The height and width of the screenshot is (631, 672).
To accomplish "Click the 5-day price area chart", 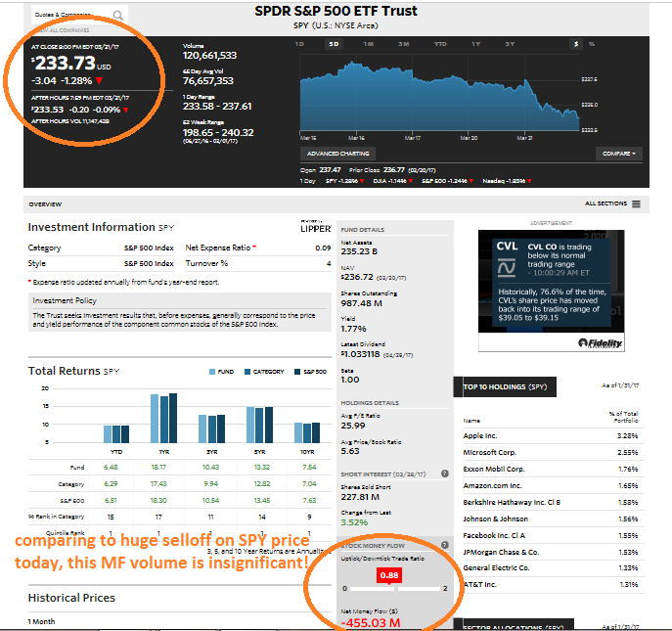I will (x=440, y=96).
